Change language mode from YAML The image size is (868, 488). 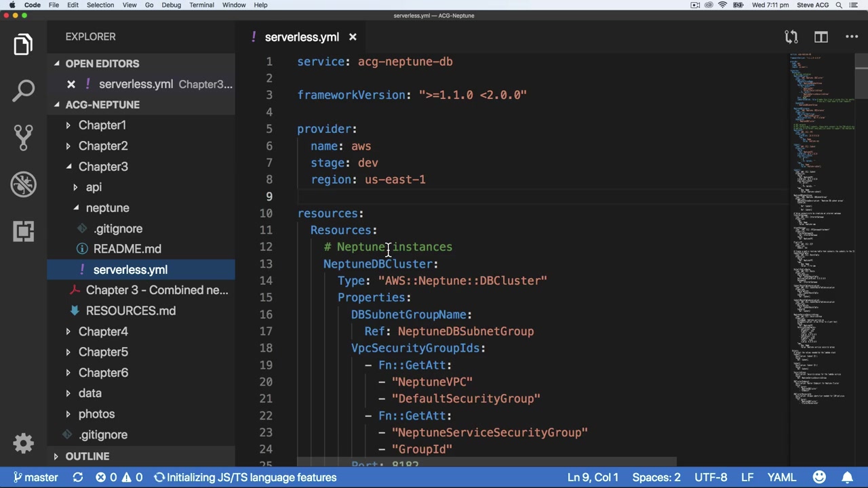point(781,477)
